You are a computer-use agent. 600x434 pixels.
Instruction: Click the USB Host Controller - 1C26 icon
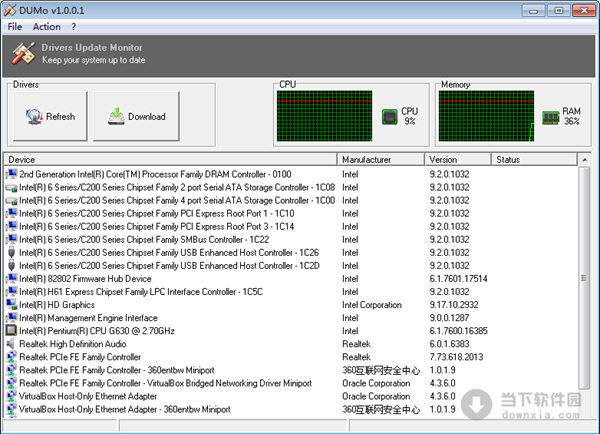pos(11,253)
